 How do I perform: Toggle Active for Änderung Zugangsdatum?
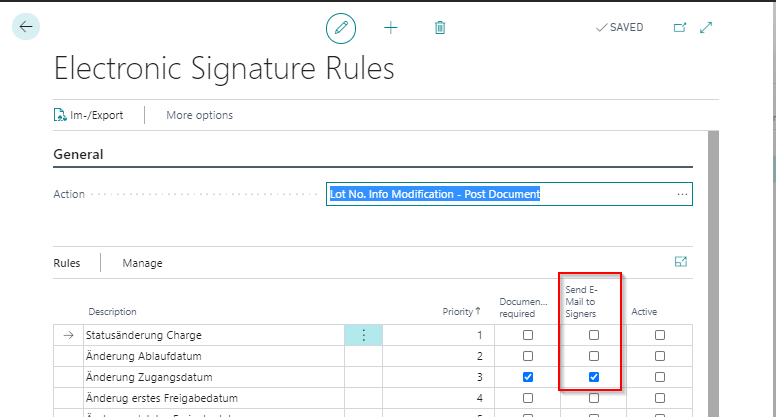click(x=660, y=377)
